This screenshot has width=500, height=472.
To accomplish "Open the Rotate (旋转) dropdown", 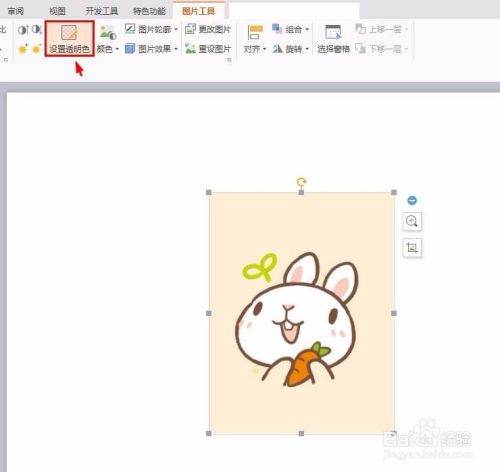I will pyautogui.click(x=291, y=49).
